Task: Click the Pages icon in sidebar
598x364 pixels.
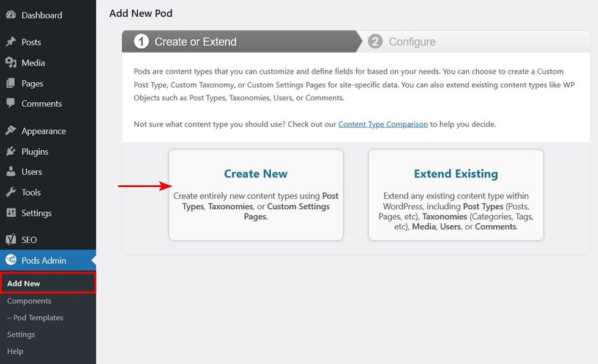Action: [x=10, y=83]
